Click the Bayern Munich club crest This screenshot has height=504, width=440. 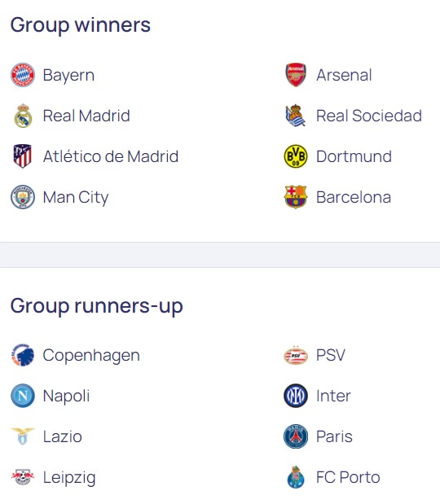(23, 75)
